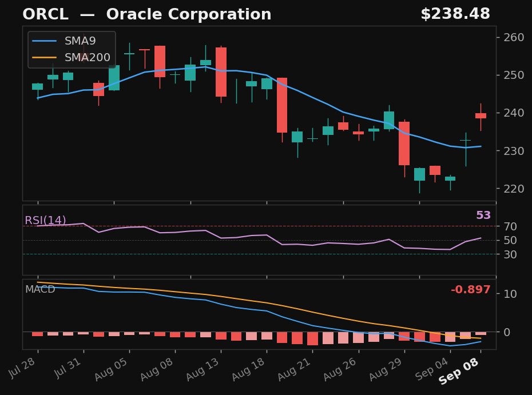Click the RSI 30 axis label
Image resolution: width=532 pixels, height=395 pixels.
pos(510,254)
